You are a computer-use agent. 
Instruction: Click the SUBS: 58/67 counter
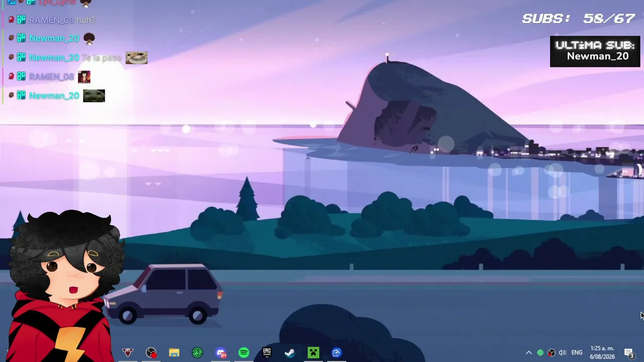pos(579,19)
